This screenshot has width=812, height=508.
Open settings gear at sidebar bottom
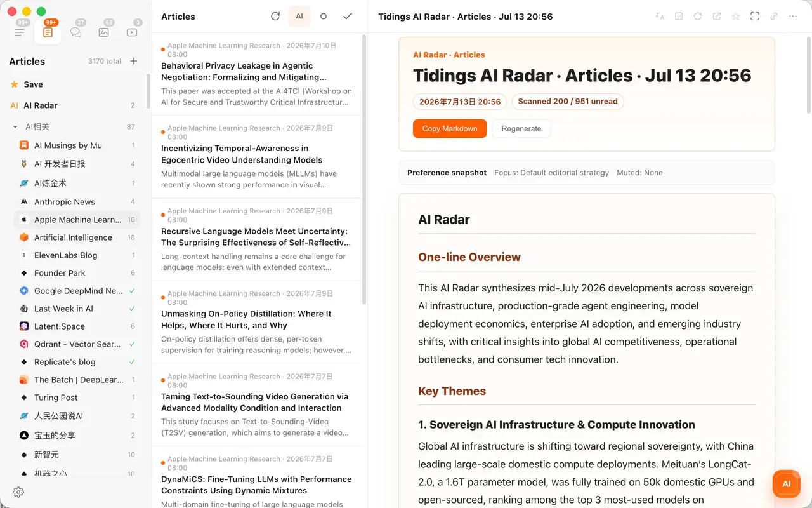click(18, 492)
